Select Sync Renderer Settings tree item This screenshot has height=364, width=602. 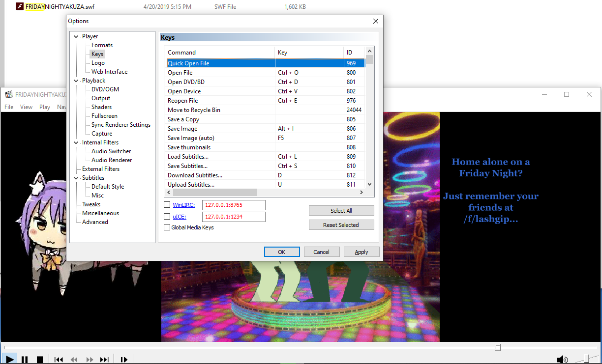pyautogui.click(x=121, y=125)
